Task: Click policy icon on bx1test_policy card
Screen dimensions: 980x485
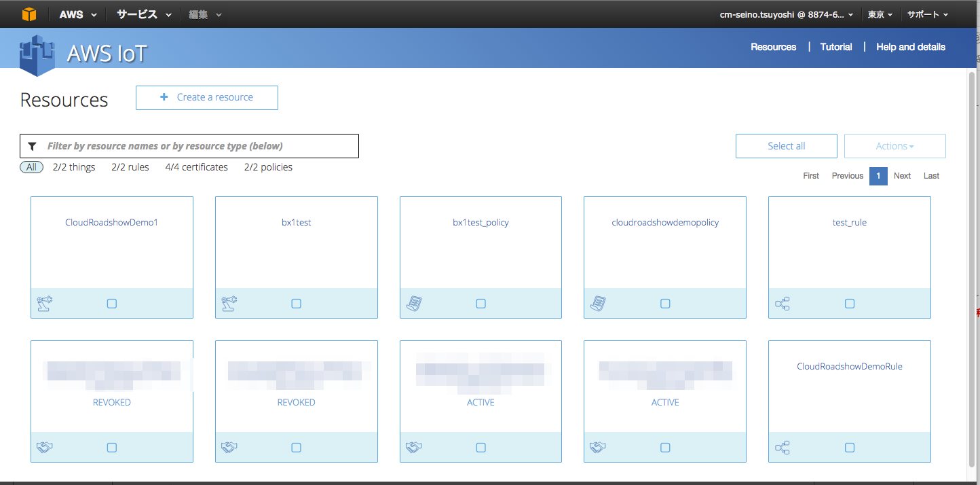Action: click(414, 304)
